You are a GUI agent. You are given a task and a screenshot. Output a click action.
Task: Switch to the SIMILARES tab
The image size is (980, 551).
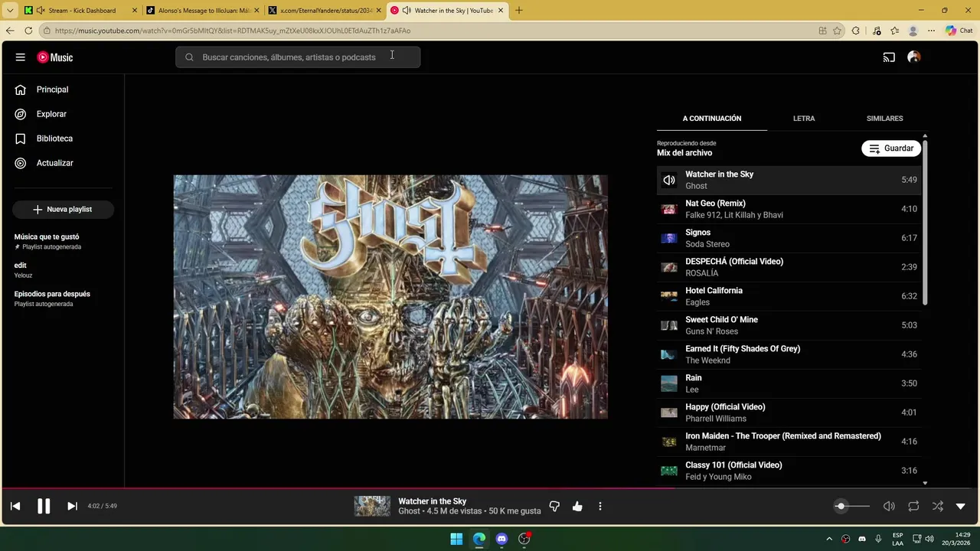click(884, 119)
